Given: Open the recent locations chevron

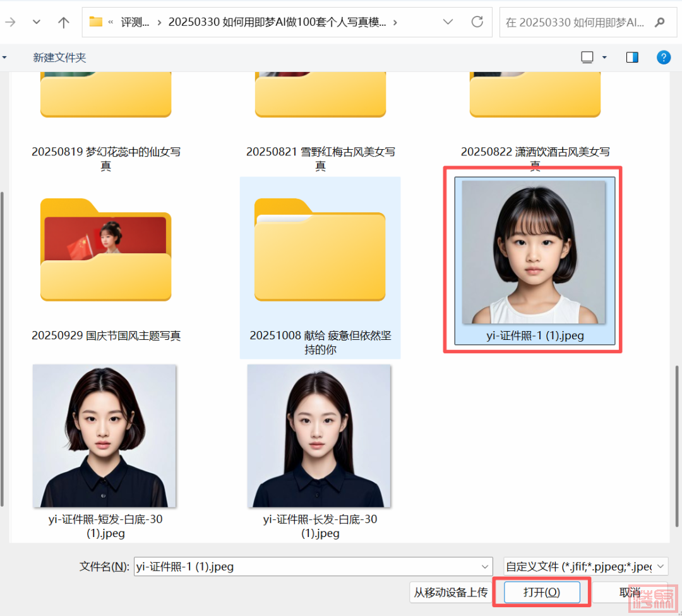Looking at the screenshot, I should [36, 23].
